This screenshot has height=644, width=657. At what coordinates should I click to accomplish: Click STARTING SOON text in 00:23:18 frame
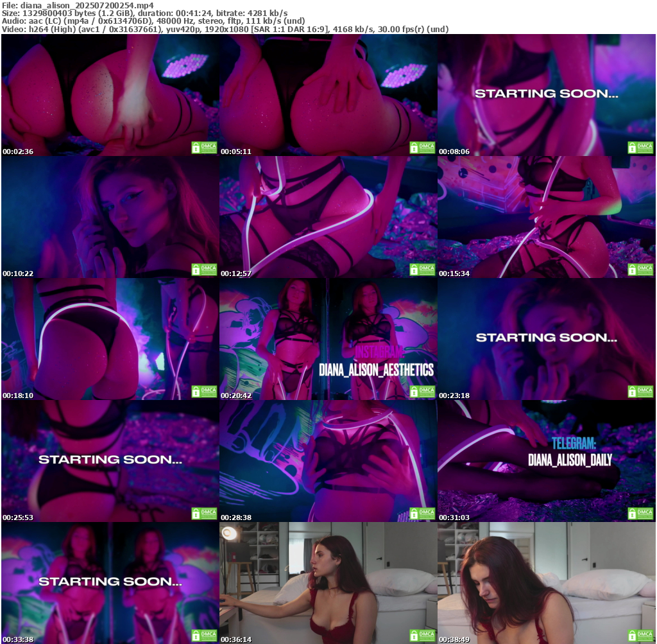pos(547,338)
